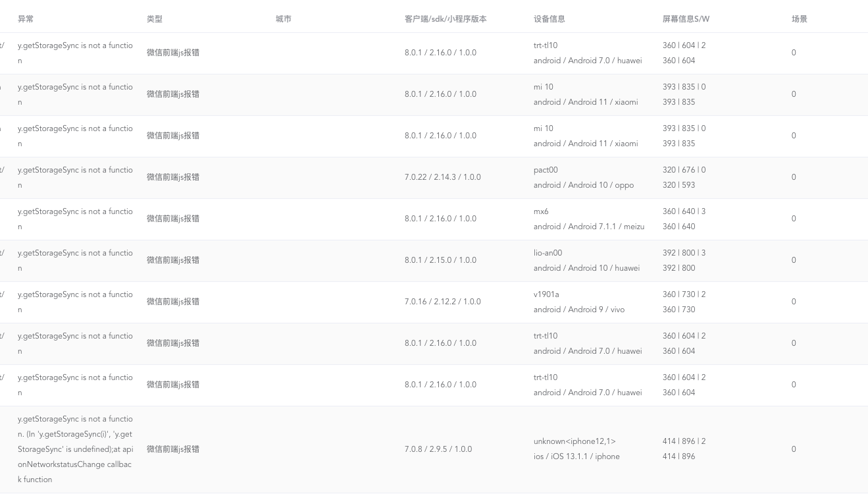The height and width of the screenshot is (496, 868).
Task: Click version cell 7.0.16 / 2.12.2 / 1.0.0
Action: (443, 302)
